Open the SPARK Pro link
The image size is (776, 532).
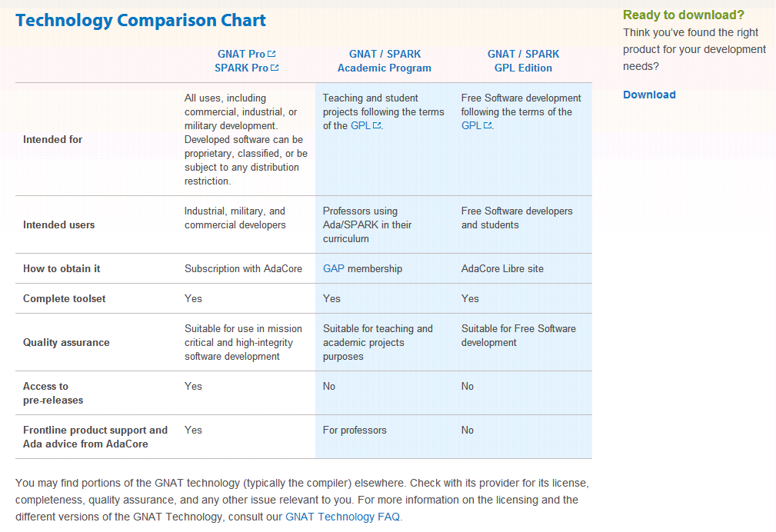coord(241,68)
